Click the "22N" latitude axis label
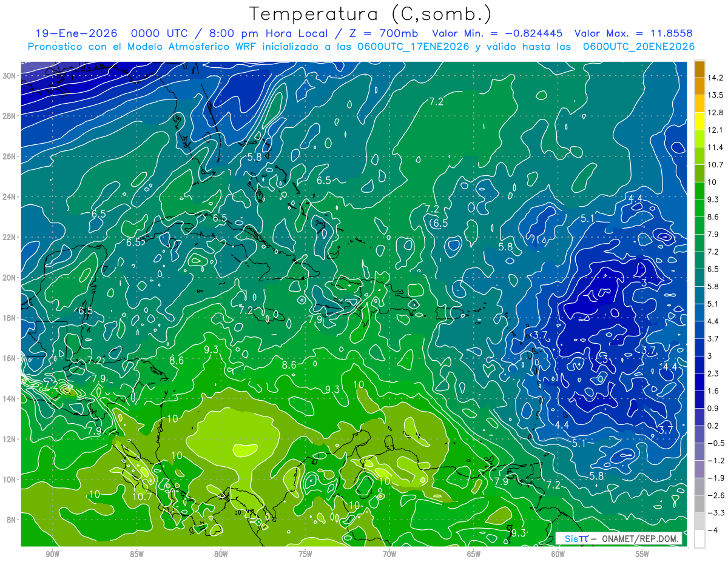728x562 pixels. click(x=9, y=237)
